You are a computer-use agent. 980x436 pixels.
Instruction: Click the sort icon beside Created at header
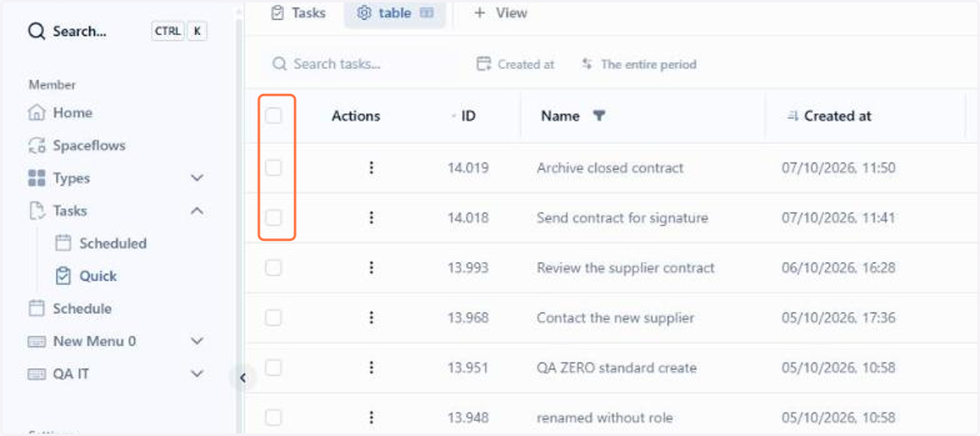tap(792, 116)
